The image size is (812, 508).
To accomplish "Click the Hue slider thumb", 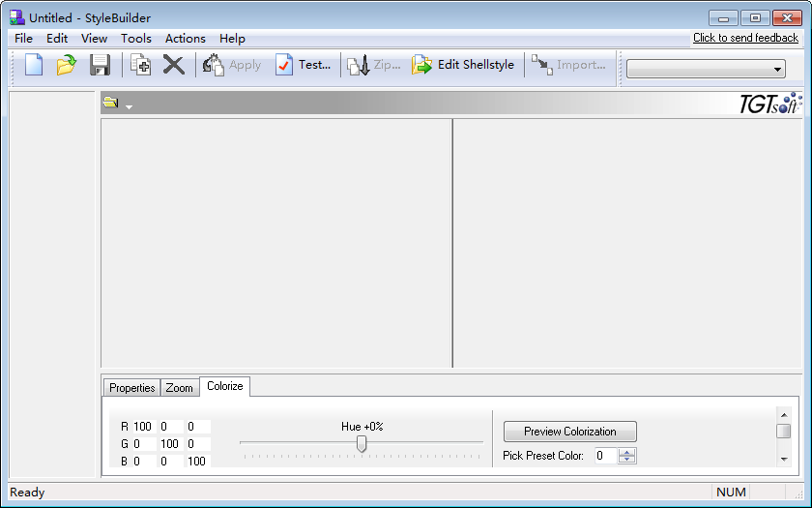I will 362,444.
